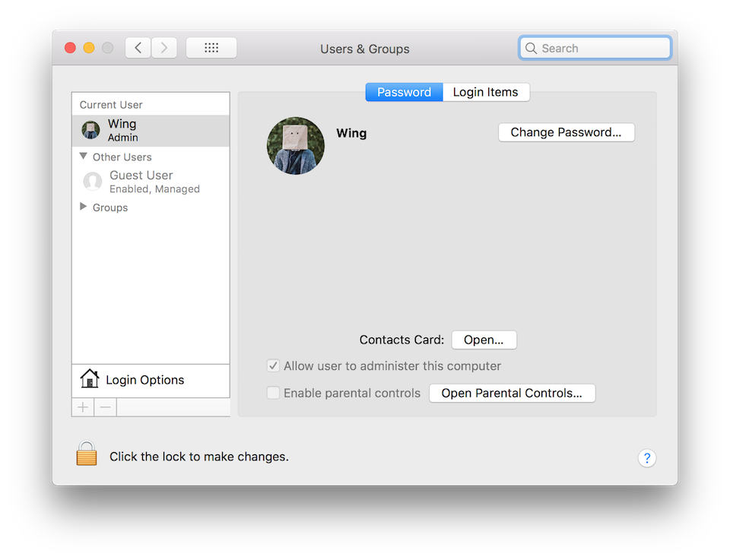
Task: Select the Password tab
Action: point(403,92)
